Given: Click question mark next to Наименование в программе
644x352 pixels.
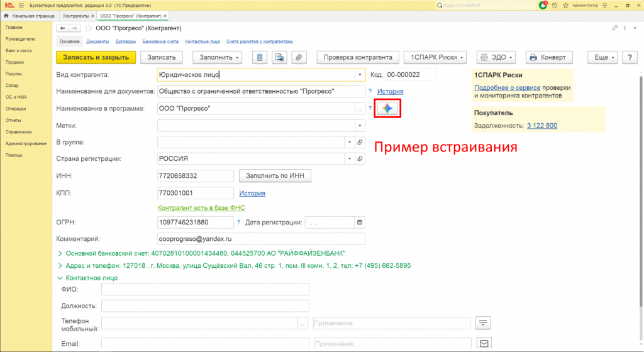Looking at the screenshot, I should click(x=370, y=108).
